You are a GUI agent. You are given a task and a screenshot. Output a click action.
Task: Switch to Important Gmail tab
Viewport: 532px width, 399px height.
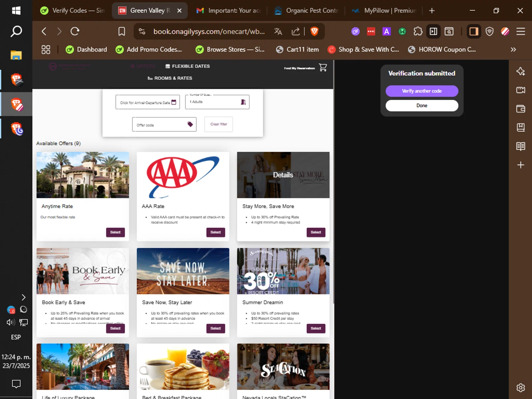click(x=229, y=11)
